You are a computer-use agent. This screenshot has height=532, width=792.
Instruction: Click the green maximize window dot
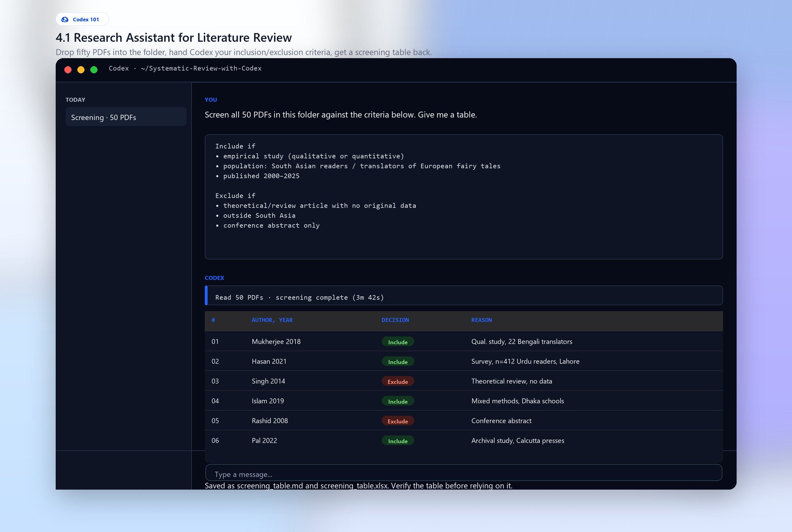(x=94, y=70)
